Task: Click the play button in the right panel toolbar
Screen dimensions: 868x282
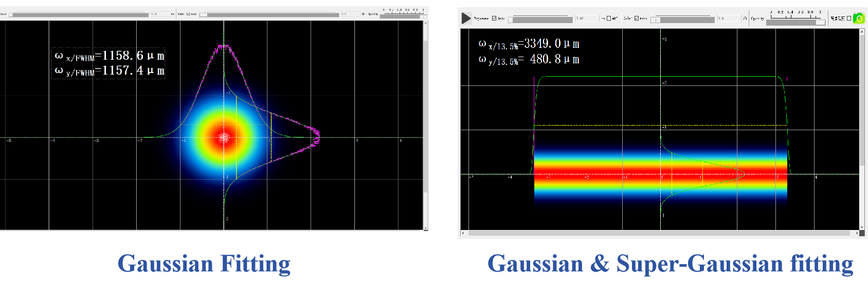Action: [x=466, y=19]
